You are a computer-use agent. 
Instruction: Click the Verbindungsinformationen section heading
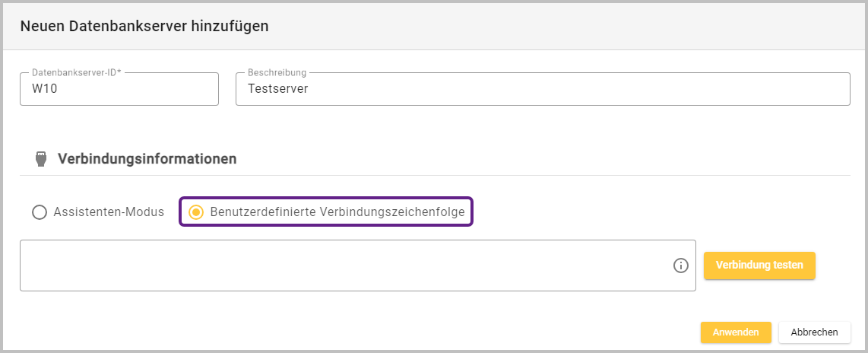147,159
